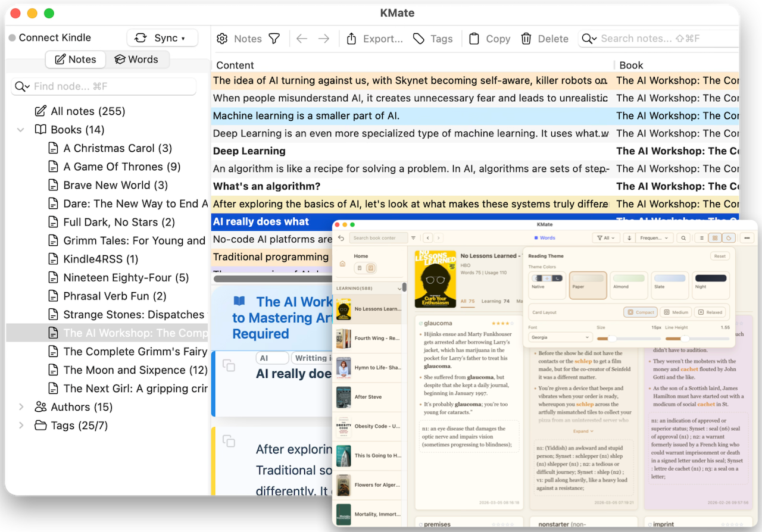Click the magnifier search icon in front window toolbar

(683, 238)
